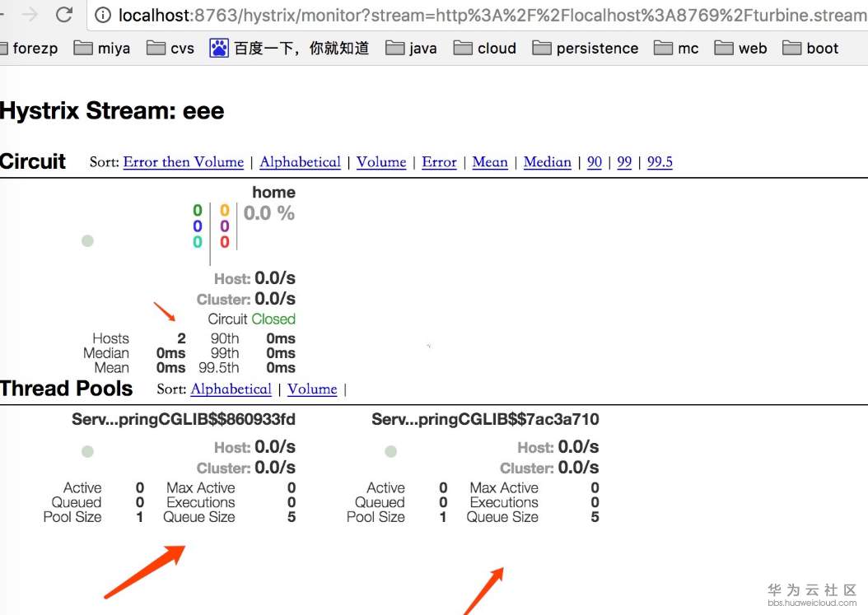The height and width of the screenshot is (615, 868).
Task: Click the browser reload icon
Action: pos(64,14)
